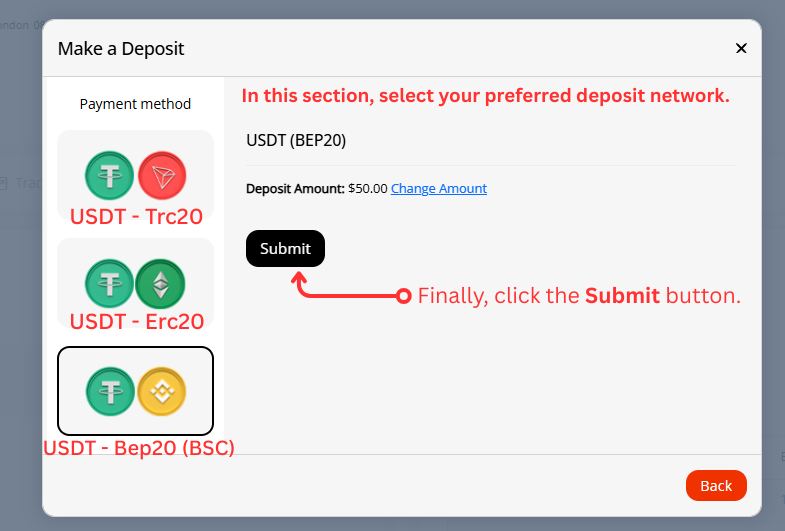Click the 'Finally, click the Submit button' note
Viewport: 785px width, 531px height.
tap(579, 296)
